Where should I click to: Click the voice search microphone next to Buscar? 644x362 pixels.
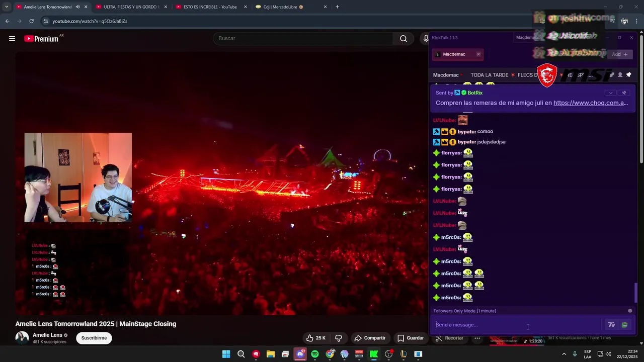(426, 39)
